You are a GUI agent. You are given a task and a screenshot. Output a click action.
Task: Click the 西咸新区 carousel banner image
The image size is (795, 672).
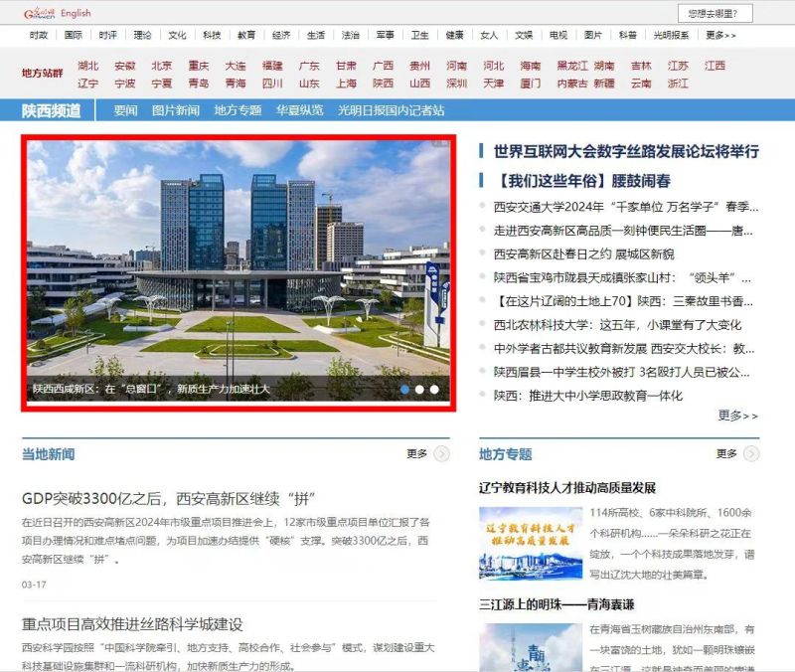pyautogui.click(x=238, y=258)
